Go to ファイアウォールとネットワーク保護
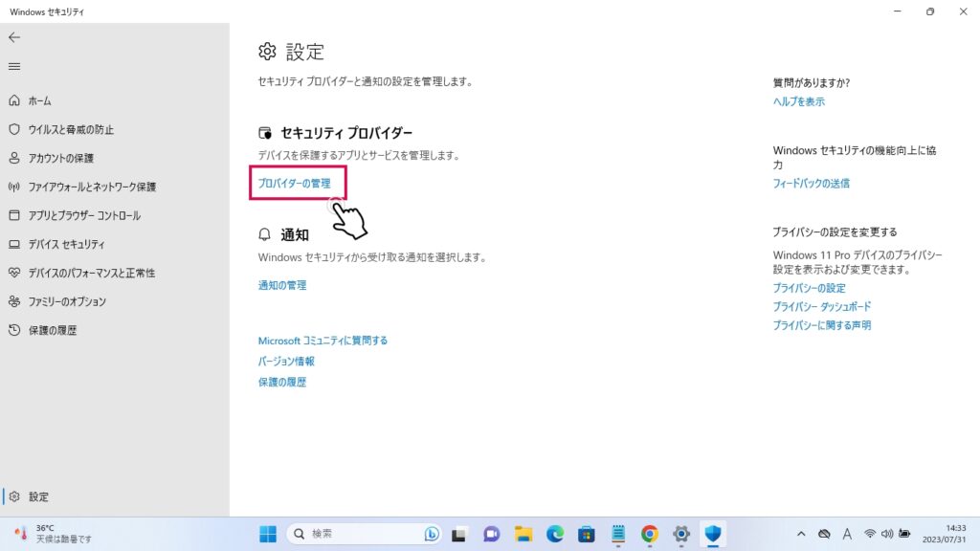The image size is (980, 551). click(x=92, y=187)
